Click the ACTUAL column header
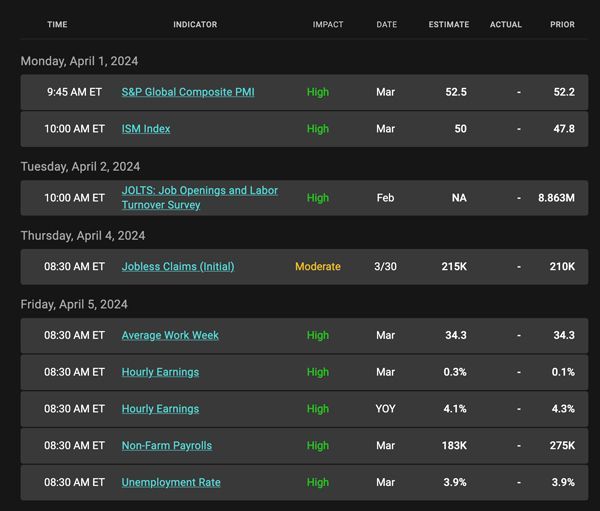Screen dimensions: 600x511 505,24
